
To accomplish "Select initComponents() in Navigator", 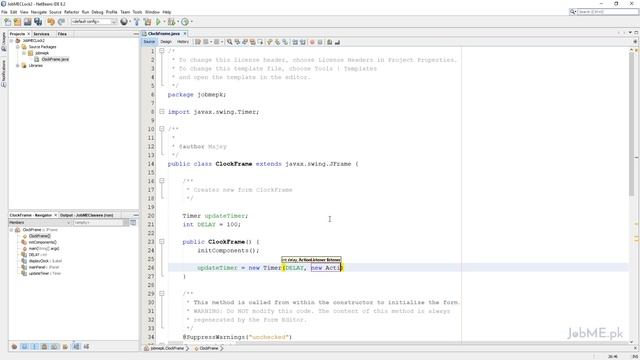I will (42, 242).
